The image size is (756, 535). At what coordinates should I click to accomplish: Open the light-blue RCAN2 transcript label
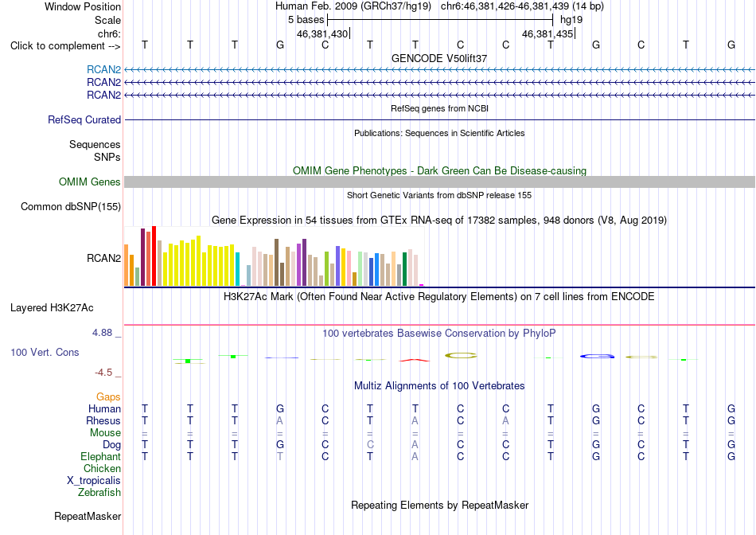(103, 69)
